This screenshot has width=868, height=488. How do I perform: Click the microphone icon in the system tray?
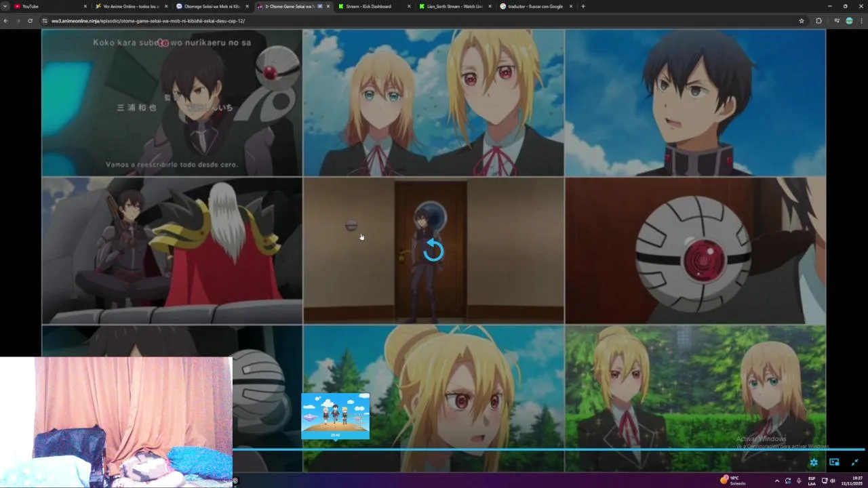(798, 481)
